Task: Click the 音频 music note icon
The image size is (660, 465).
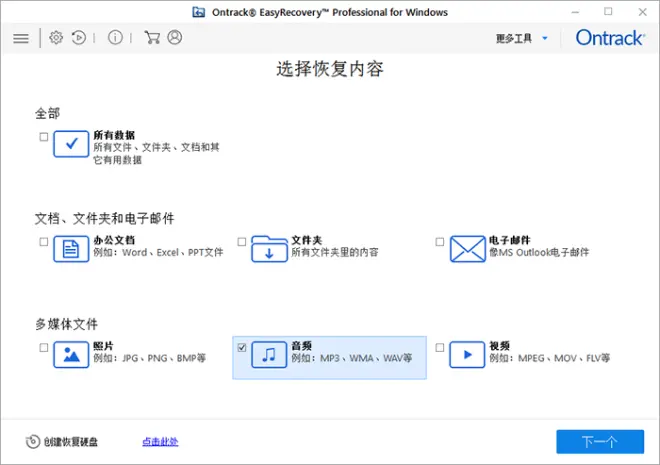Action: (x=269, y=355)
